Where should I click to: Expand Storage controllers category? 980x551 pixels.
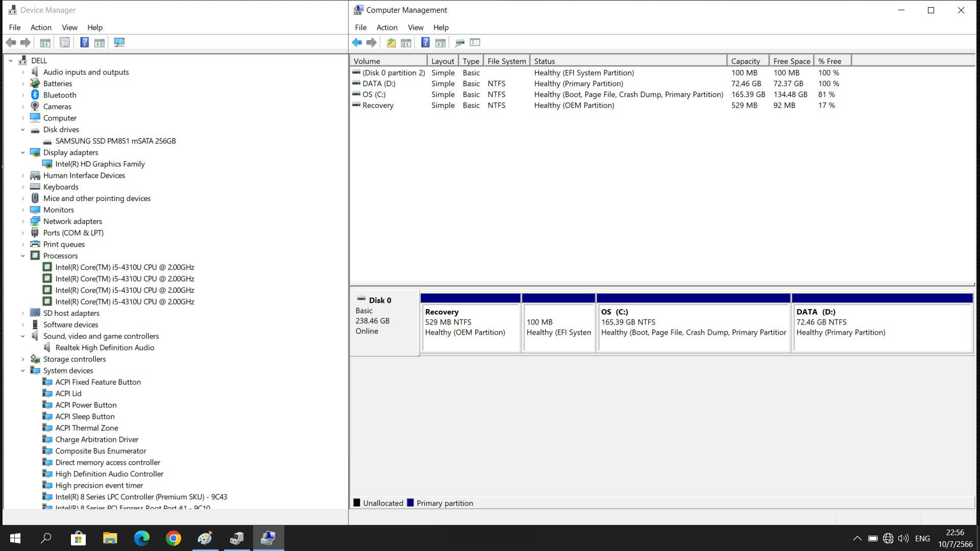[x=23, y=359]
